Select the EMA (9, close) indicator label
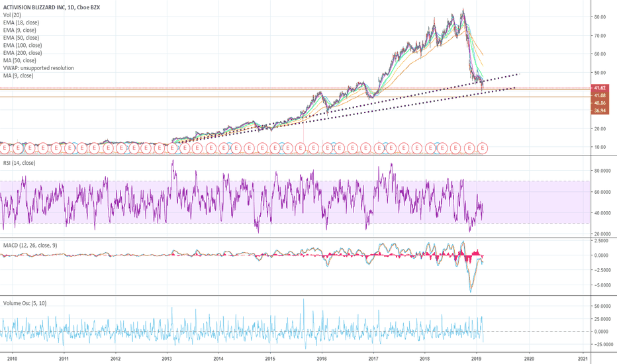617x364 pixels. click(20, 30)
